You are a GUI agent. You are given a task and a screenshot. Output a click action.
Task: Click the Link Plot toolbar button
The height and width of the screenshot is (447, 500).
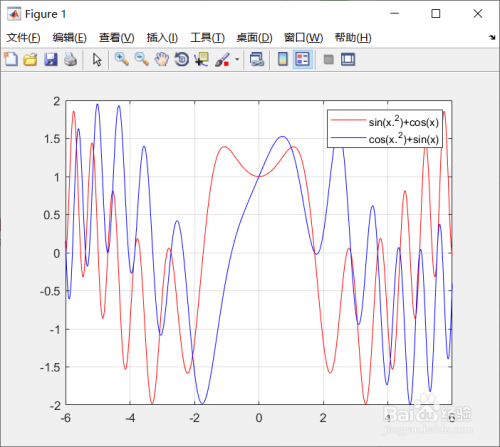pyautogui.click(x=257, y=60)
